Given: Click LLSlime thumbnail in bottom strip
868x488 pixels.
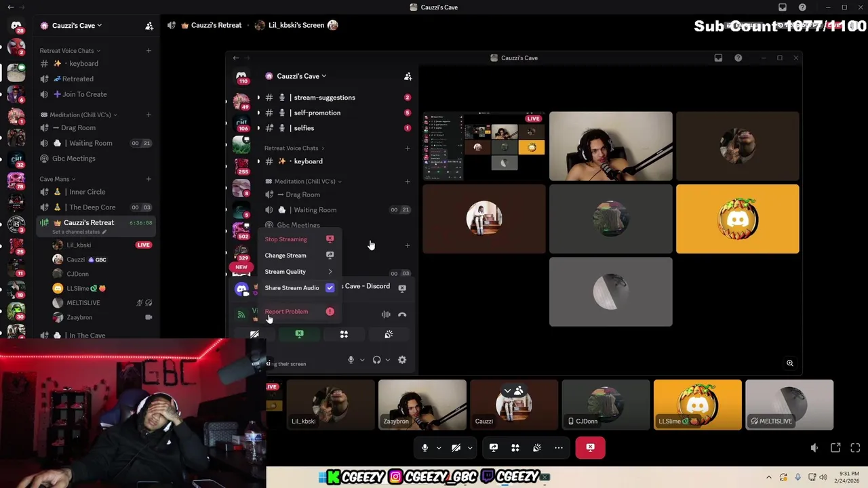Looking at the screenshot, I should pyautogui.click(x=698, y=405).
